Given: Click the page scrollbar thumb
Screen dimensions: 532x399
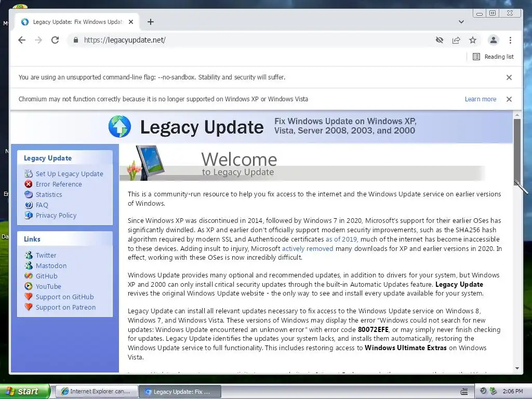Looking at the screenshot, I should click(x=517, y=151).
